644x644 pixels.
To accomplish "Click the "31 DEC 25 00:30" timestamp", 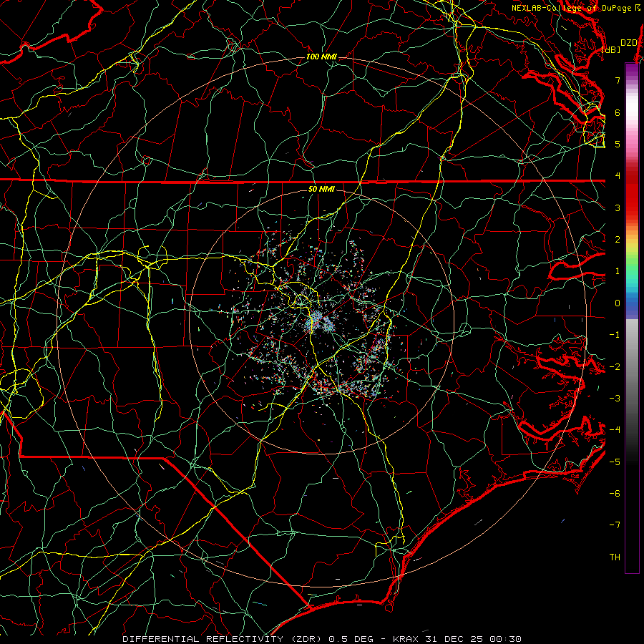I will coord(473,639).
